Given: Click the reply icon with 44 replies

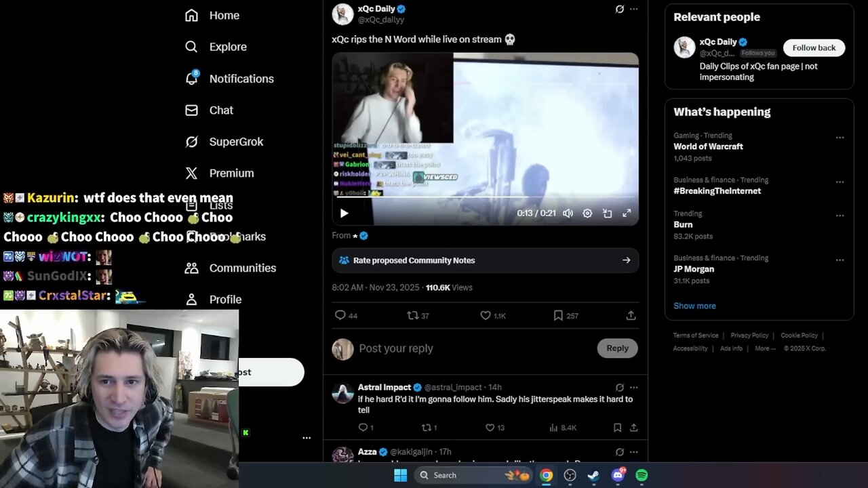Looking at the screenshot, I should pos(346,316).
